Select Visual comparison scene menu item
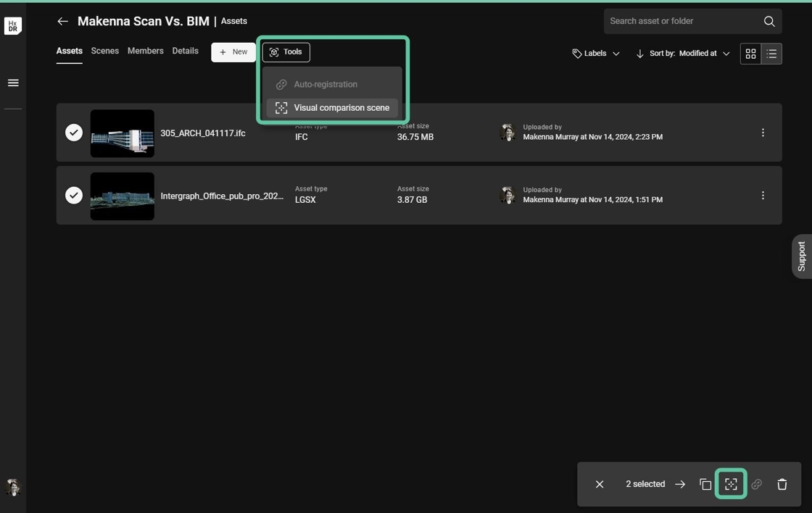Screen dimensions: 812x513 tap(332, 108)
